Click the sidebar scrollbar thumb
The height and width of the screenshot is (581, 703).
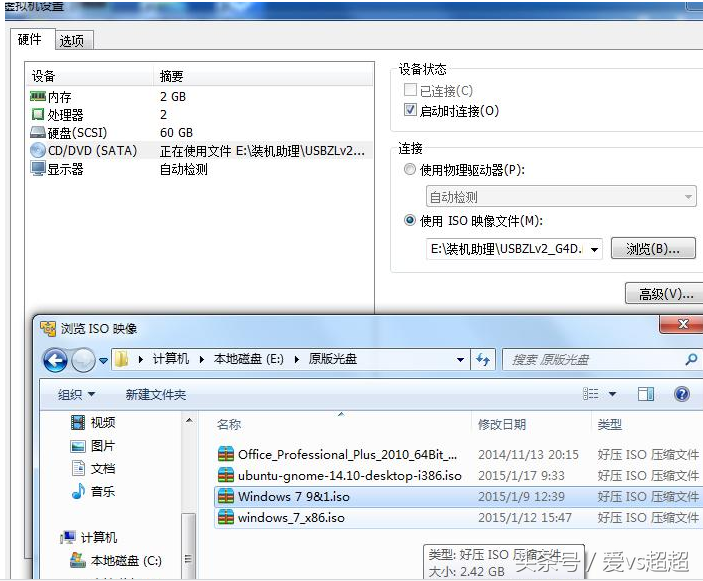coord(188,546)
